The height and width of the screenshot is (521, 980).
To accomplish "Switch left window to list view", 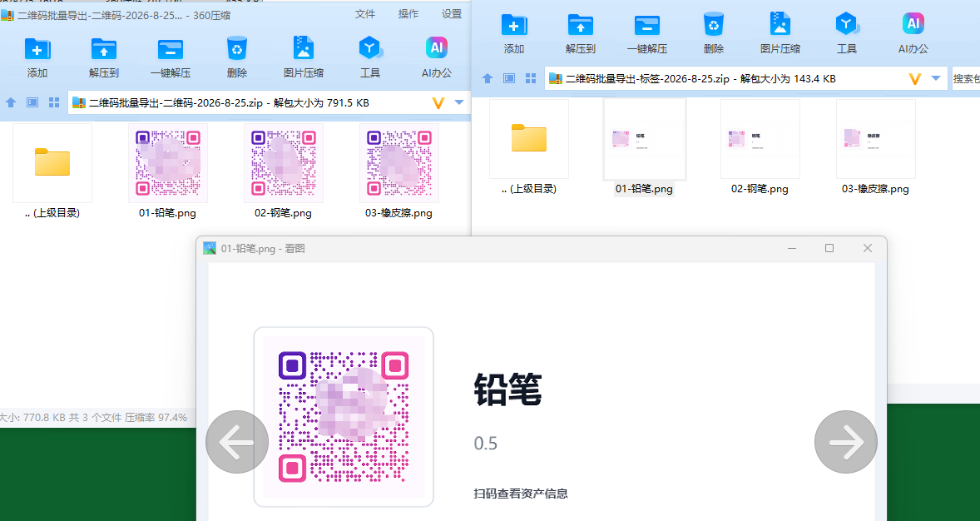I will pyautogui.click(x=32, y=102).
